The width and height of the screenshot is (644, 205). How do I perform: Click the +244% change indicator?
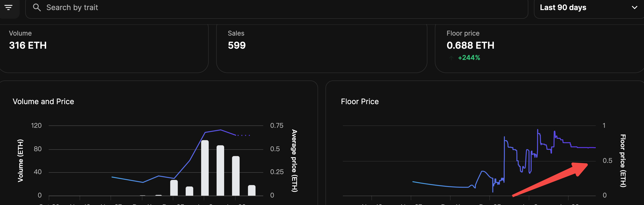(469, 58)
